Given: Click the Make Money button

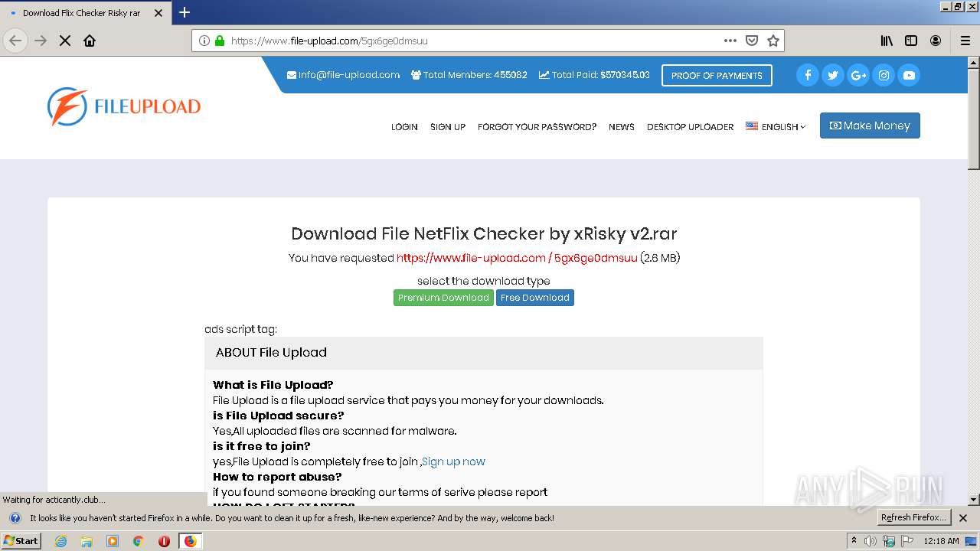Looking at the screenshot, I should click(870, 126).
